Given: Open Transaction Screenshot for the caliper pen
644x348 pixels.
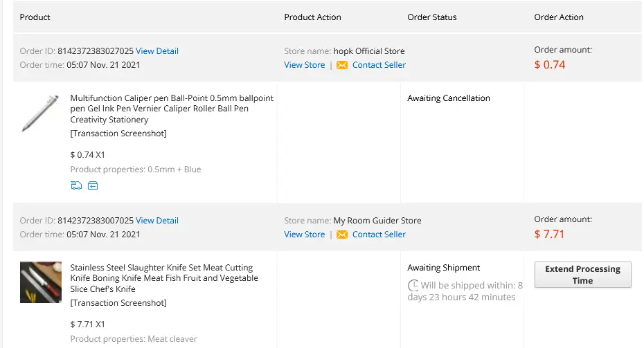Looking at the screenshot, I should click(118, 134).
